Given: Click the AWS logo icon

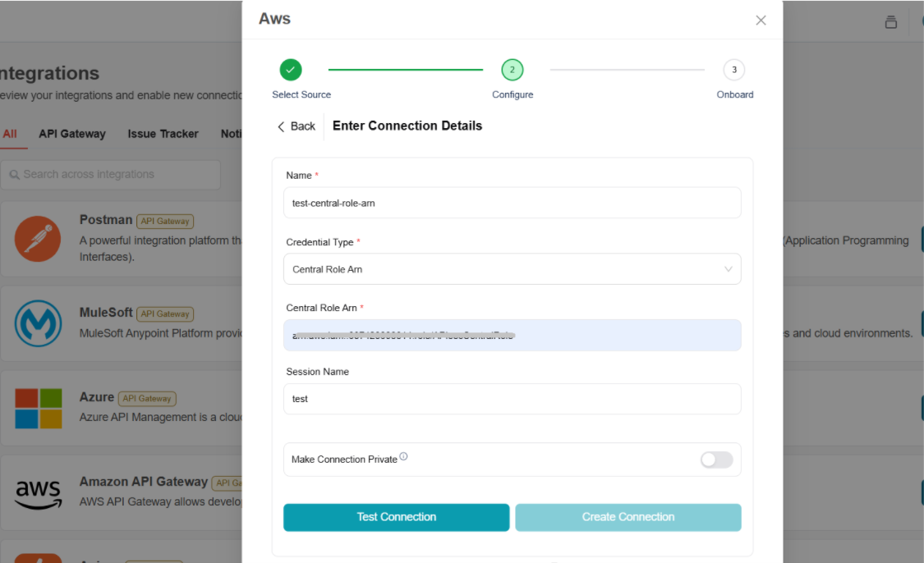Looking at the screenshot, I should tap(38, 492).
